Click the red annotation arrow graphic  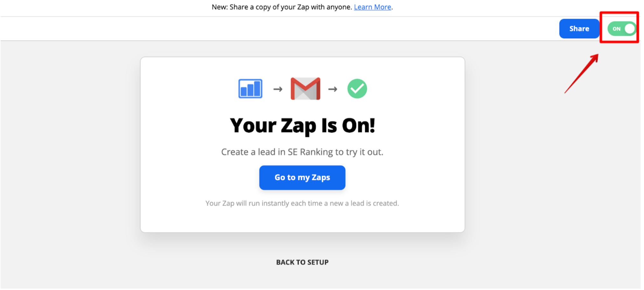click(x=582, y=74)
